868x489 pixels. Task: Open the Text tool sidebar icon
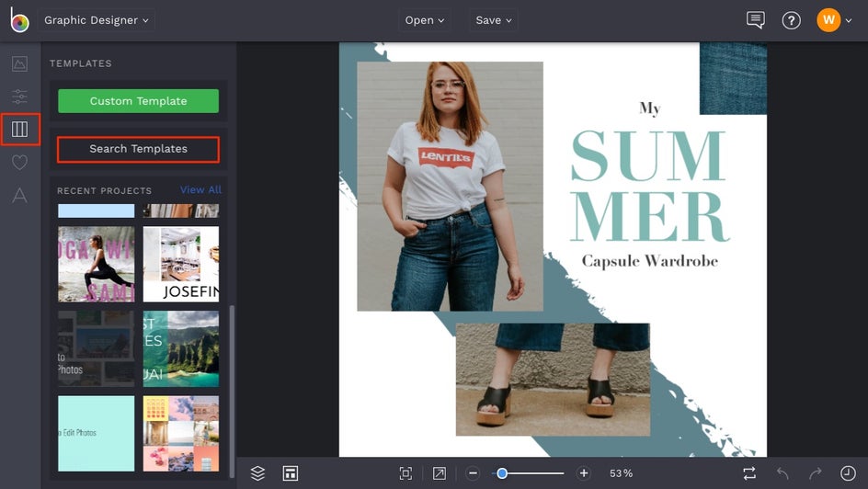19,196
